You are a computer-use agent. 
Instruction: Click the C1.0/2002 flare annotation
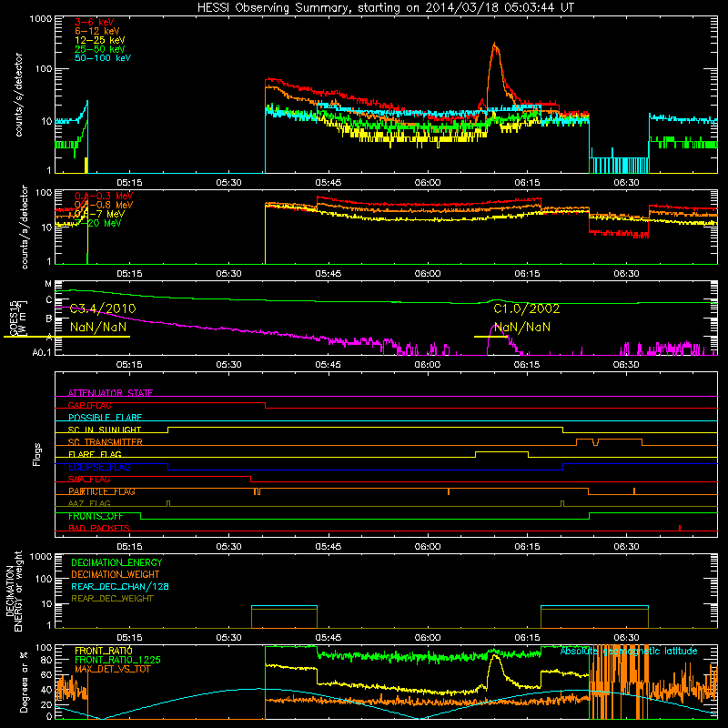[x=527, y=308]
